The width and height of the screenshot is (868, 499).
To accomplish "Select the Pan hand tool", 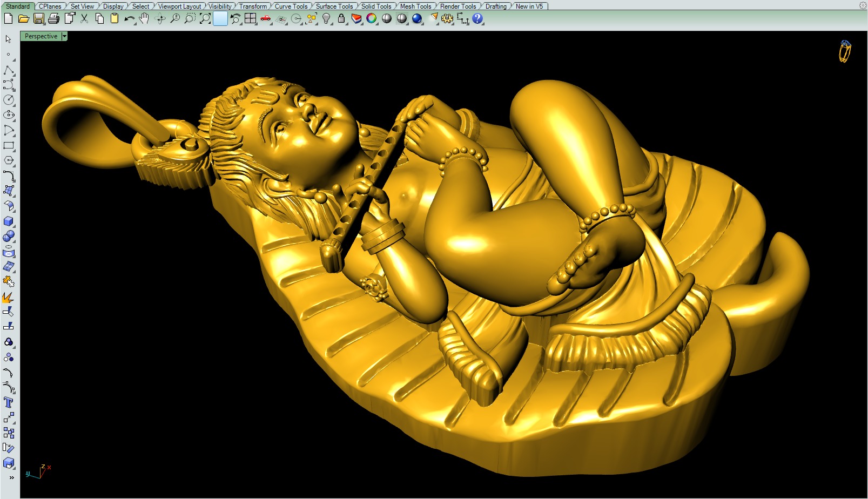I will pyautogui.click(x=144, y=18).
